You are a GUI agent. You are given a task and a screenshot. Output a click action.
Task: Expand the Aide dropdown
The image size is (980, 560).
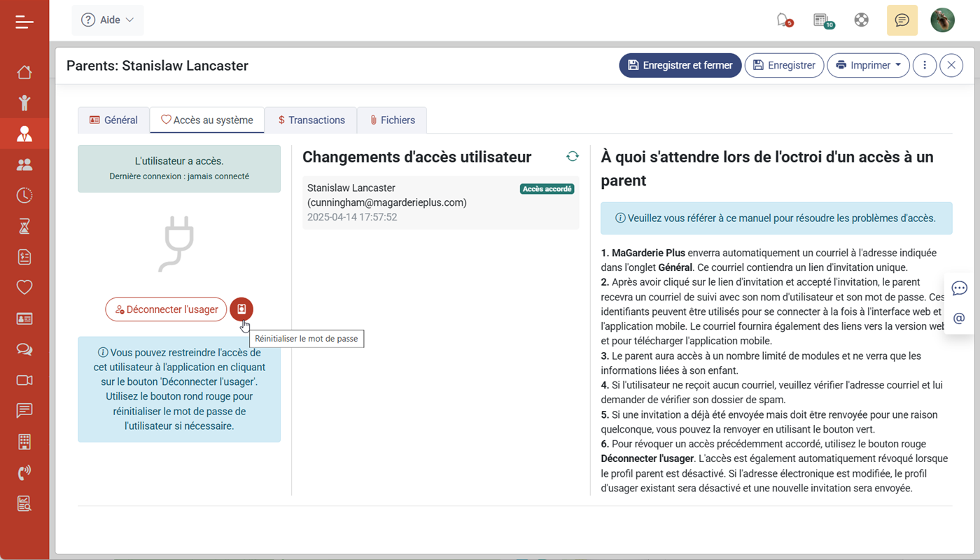tap(108, 20)
